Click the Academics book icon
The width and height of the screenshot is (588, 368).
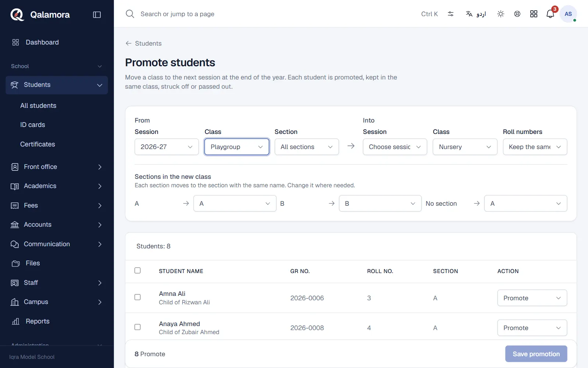click(x=14, y=186)
